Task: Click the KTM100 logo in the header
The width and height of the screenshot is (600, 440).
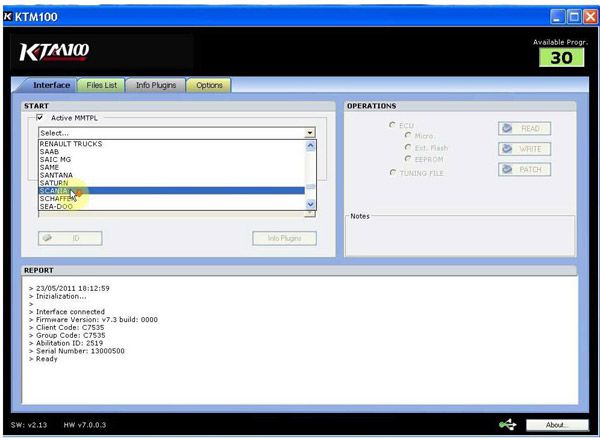Action: click(x=54, y=52)
